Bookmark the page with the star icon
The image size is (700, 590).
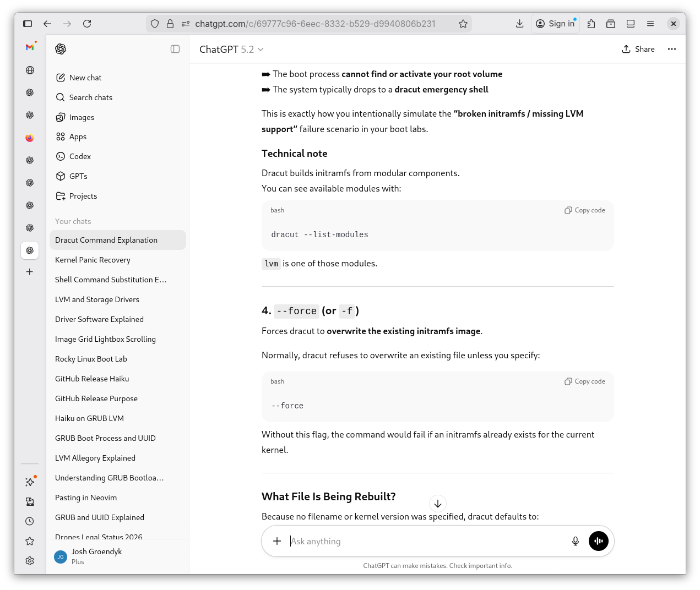pos(463,24)
